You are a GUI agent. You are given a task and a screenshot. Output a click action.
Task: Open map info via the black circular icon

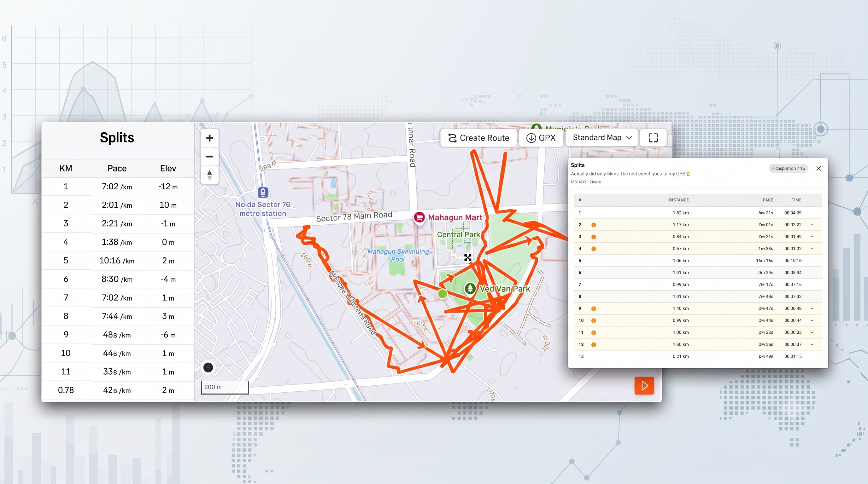208,367
